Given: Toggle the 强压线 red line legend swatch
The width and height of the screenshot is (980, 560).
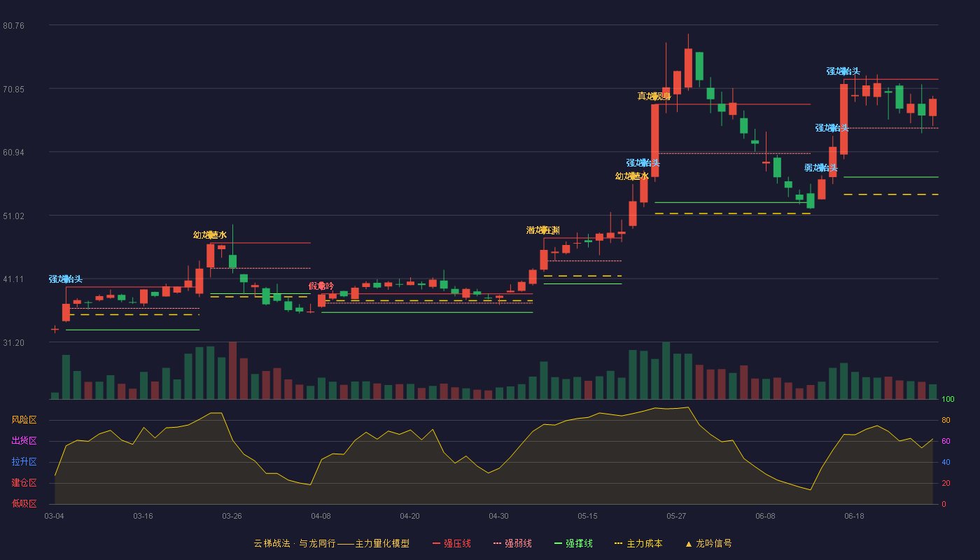Looking at the screenshot, I should pyautogui.click(x=436, y=543).
